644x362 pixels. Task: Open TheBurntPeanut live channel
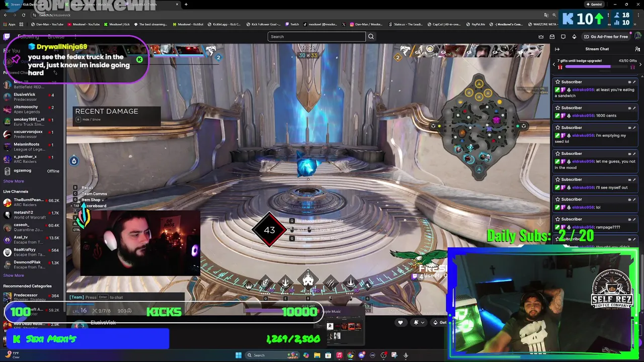[31, 202]
